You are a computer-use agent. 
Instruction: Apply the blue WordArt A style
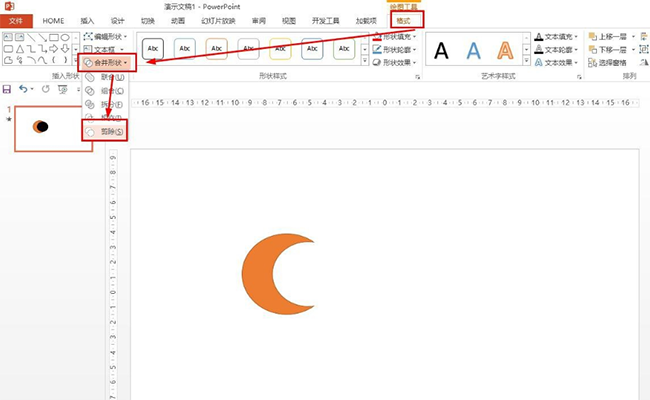(x=474, y=49)
